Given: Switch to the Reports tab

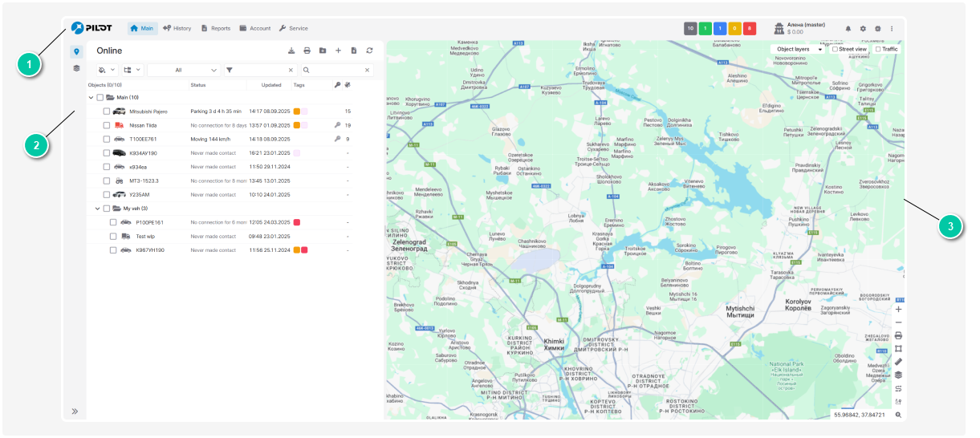Looking at the screenshot, I should tap(215, 28).
